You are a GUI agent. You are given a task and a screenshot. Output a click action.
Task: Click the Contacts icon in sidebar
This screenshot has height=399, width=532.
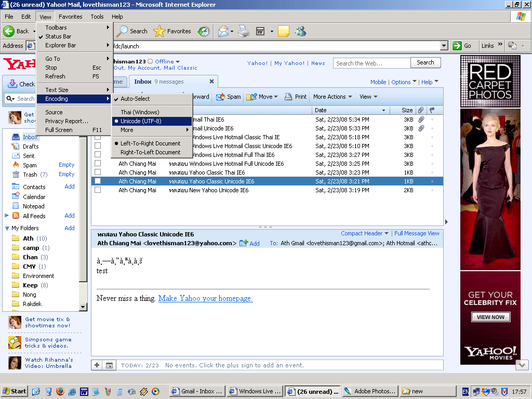point(16,187)
